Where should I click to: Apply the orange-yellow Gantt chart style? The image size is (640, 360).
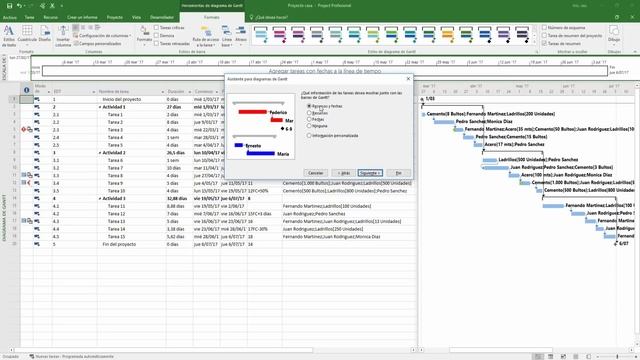447,35
